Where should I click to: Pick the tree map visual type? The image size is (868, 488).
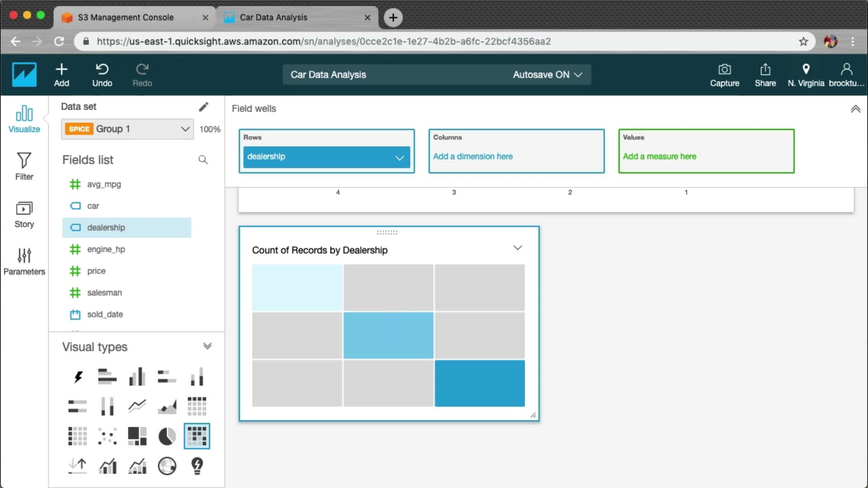point(137,436)
